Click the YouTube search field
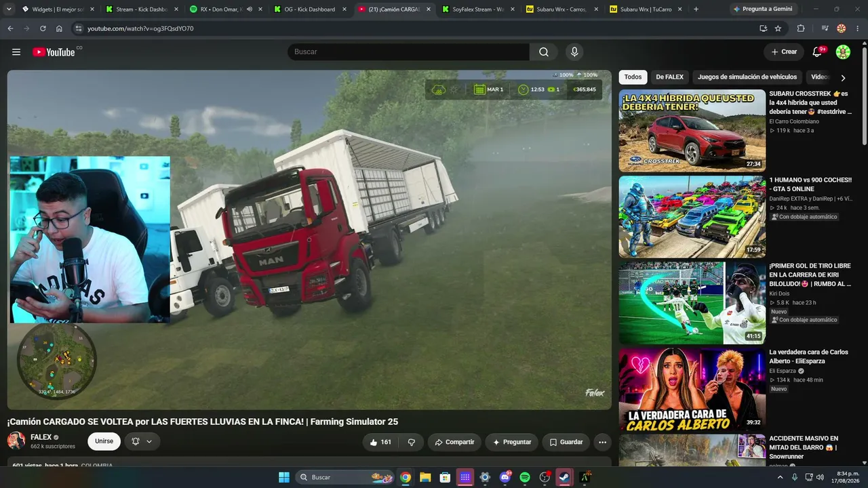This screenshot has width=868, height=488. [x=408, y=52]
